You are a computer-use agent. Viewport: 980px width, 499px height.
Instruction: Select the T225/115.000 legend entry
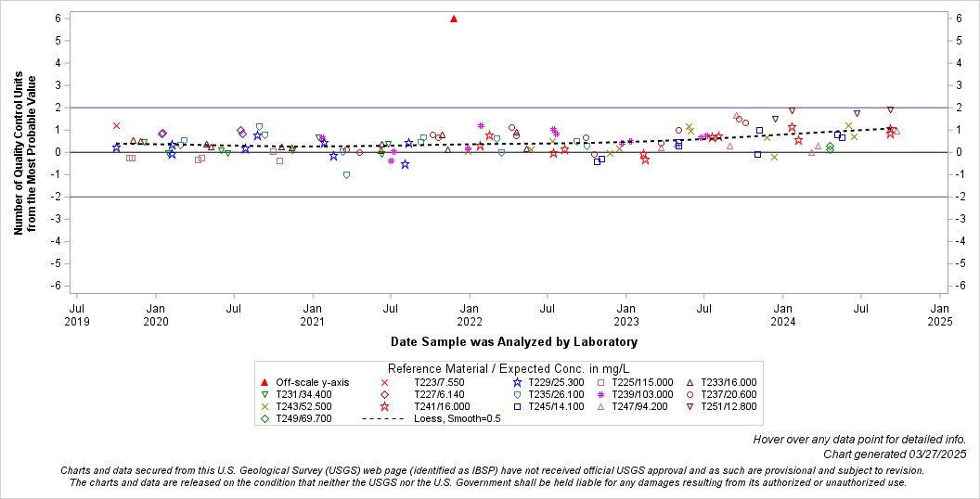(635, 382)
